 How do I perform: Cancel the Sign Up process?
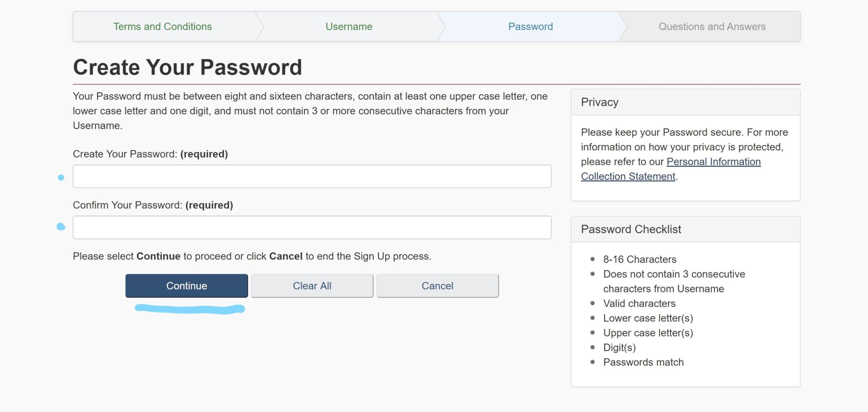click(x=437, y=286)
